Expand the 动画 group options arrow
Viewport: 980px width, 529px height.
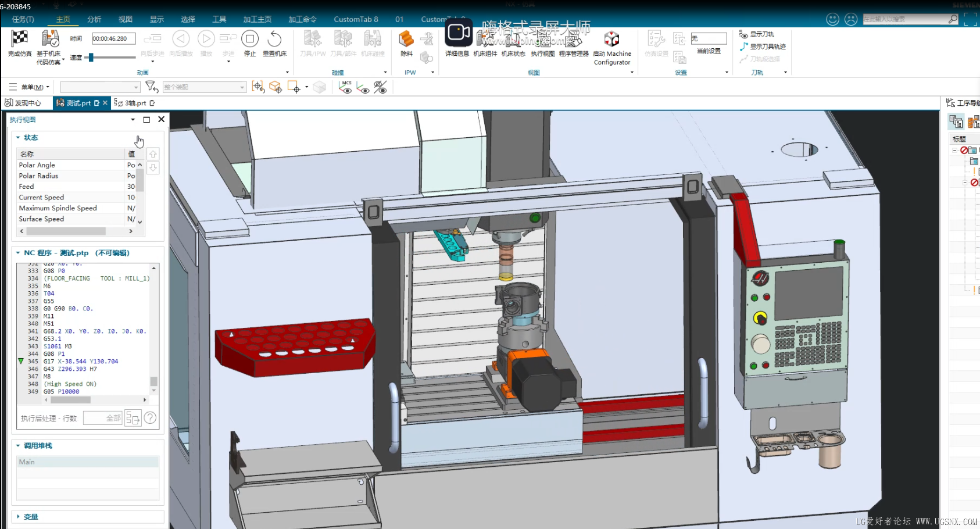(x=287, y=73)
